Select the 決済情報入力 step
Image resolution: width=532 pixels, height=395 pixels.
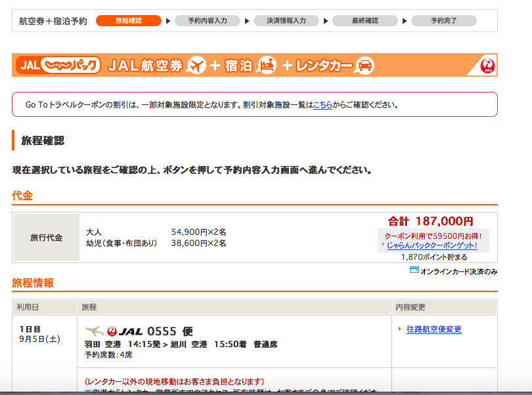tap(286, 21)
